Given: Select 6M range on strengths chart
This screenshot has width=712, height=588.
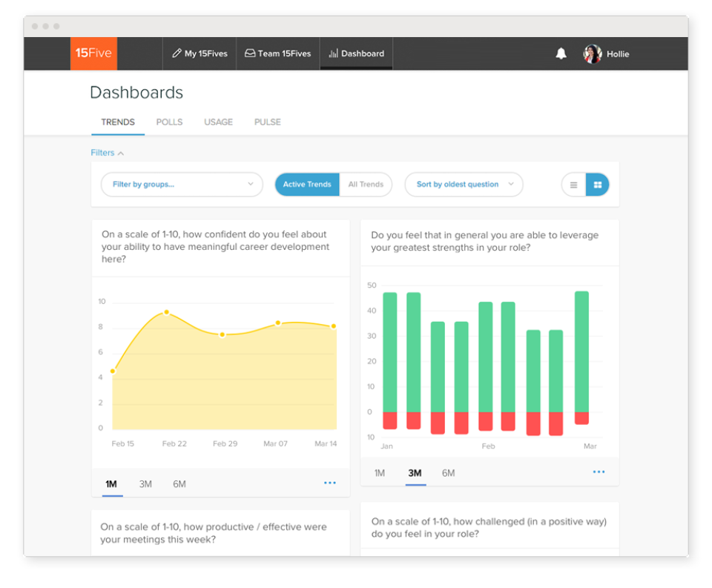Looking at the screenshot, I should (x=449, y=473).
